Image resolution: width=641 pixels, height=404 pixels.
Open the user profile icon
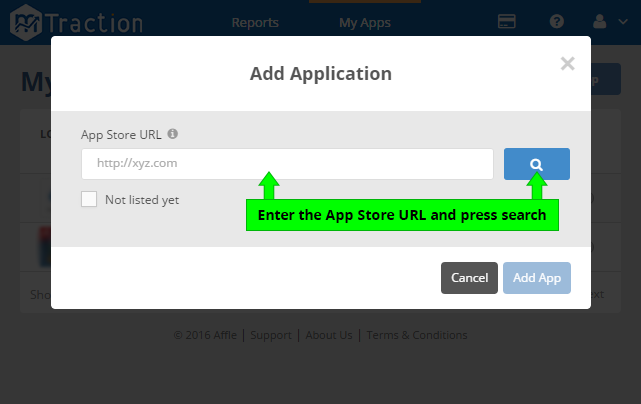599,21
